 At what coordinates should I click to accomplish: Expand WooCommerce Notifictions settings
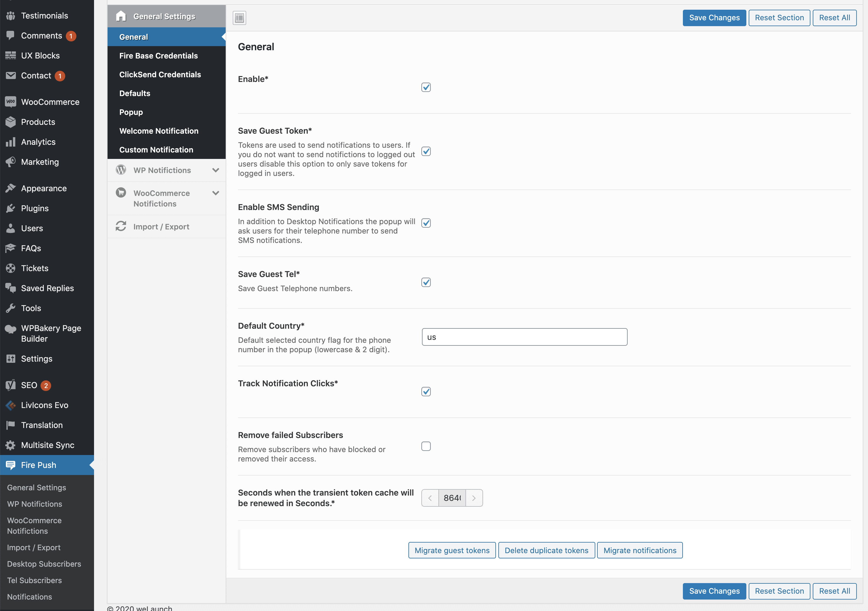[215, 193]
